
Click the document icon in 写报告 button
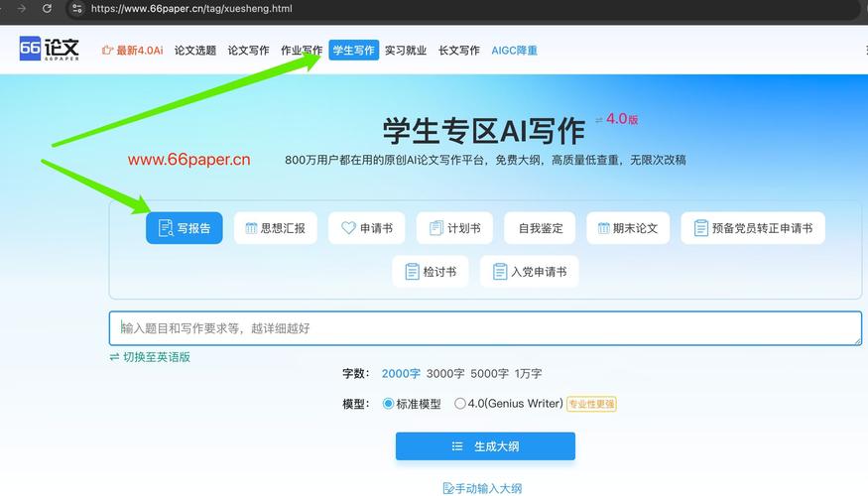point(166,228)
